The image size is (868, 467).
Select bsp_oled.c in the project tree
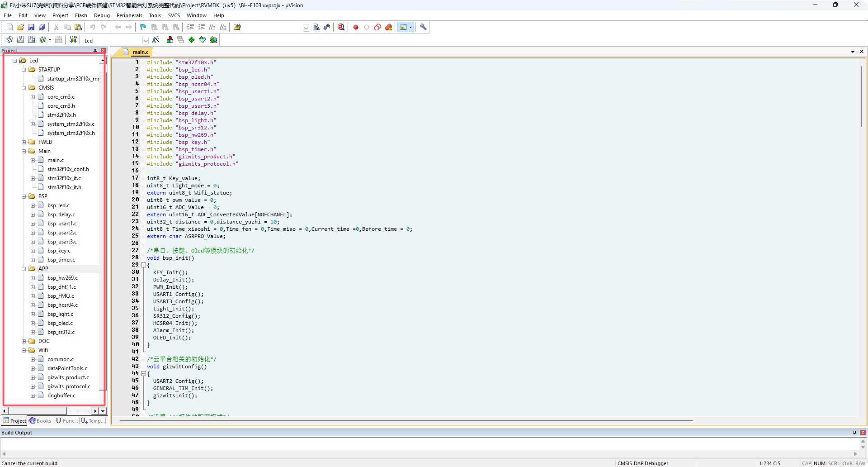[60, 323]
